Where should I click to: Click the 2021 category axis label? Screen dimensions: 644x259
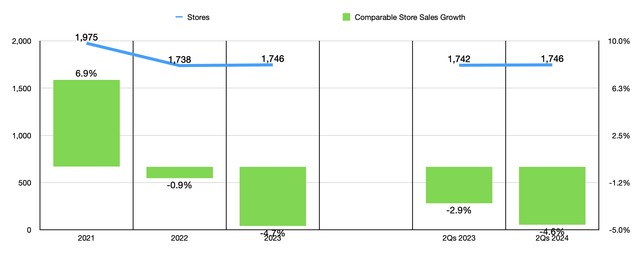86,238
